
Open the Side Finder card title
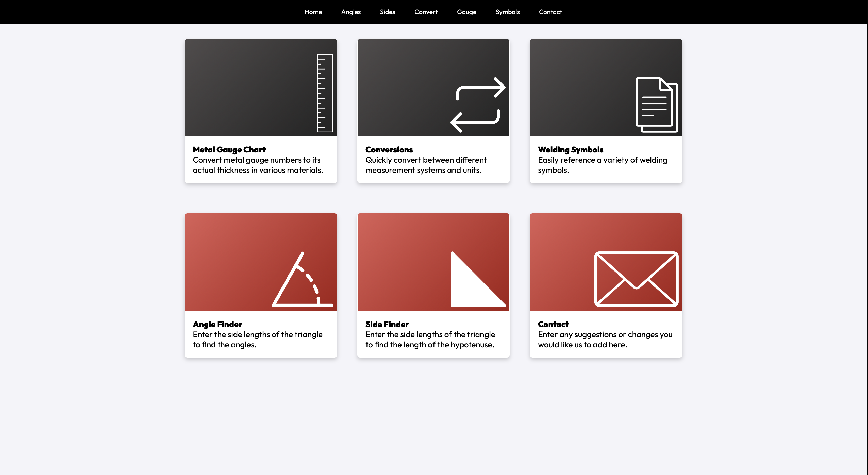(x=387, y=324)
